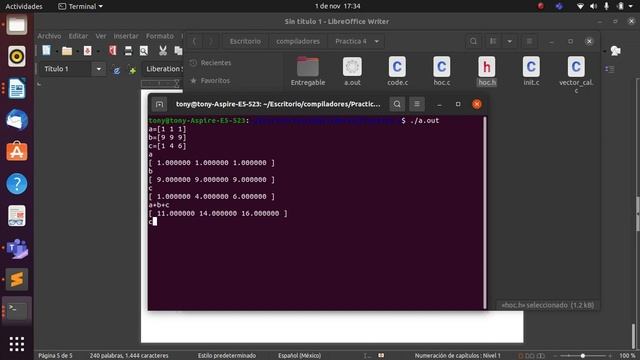Toggle Print Preview icon in Writer
Viewport: 640px width, 360px height.
(x=144, y=51)
